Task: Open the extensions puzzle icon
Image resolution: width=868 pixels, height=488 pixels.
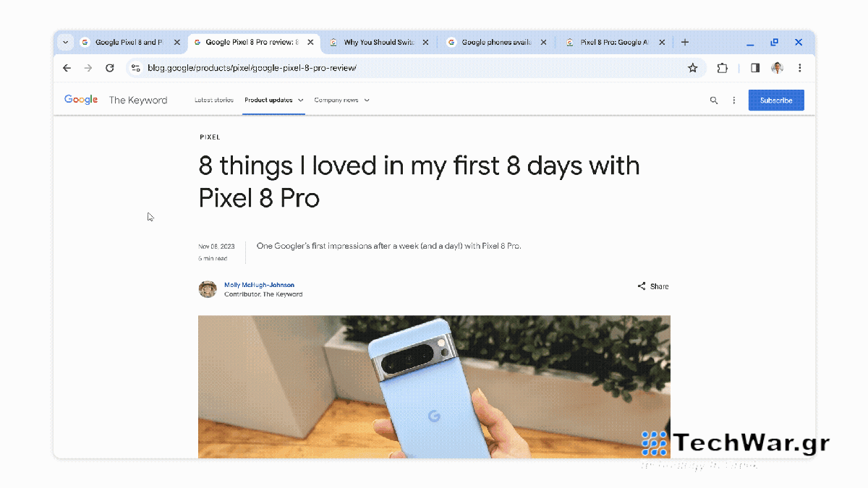Action: tap(722, 68)
